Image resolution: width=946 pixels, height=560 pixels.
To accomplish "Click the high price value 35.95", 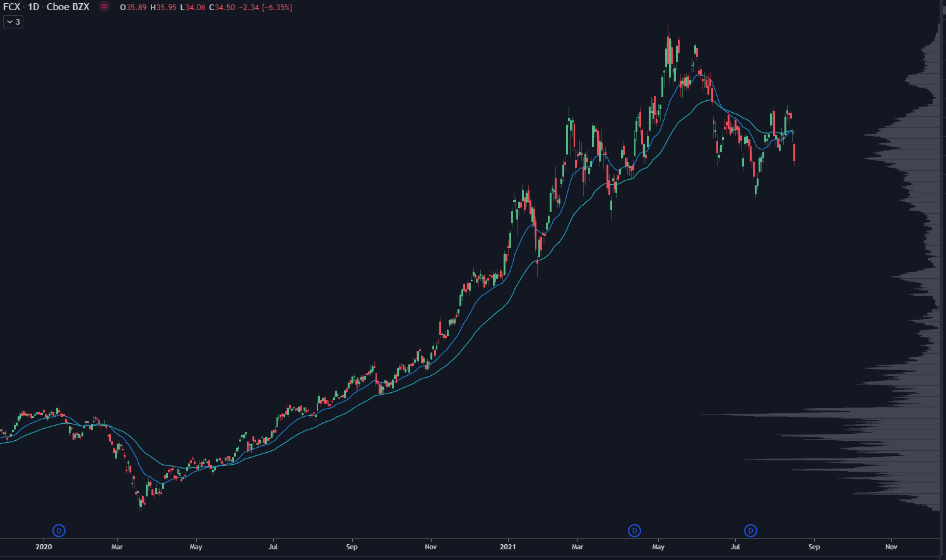I will (x=166, y=8).
